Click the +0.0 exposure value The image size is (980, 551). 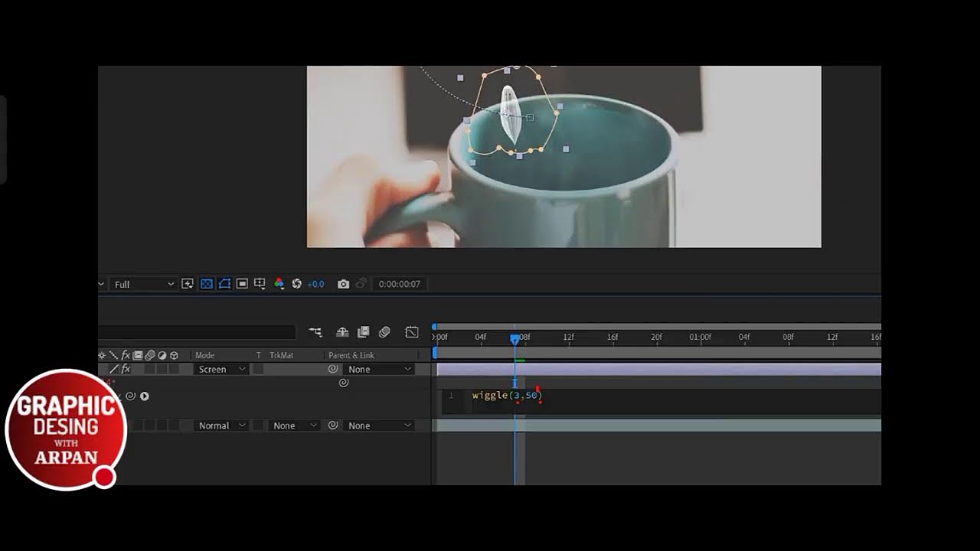click(315, 284)
